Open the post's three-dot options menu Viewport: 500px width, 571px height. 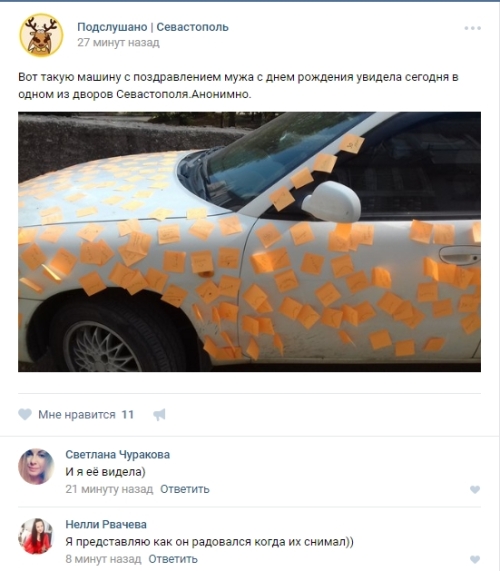[472, 28]
